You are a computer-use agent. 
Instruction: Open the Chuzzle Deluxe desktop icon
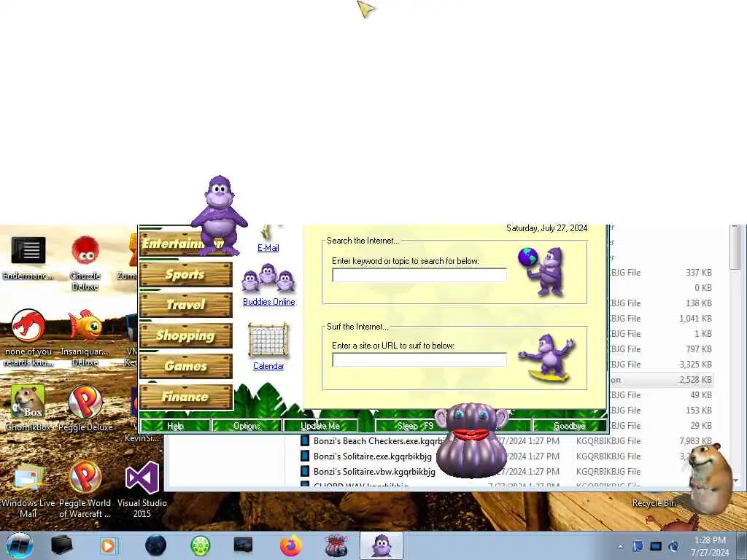[x=85, y=262]
